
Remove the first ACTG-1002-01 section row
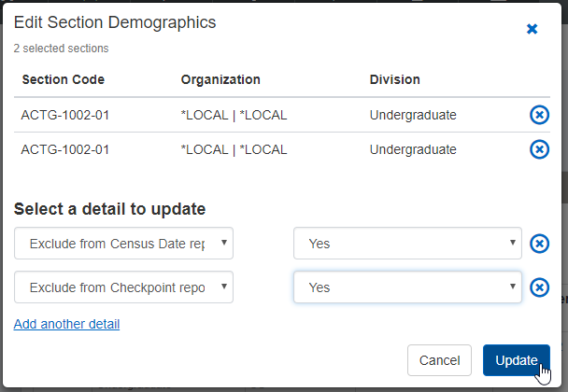[539, 115]
